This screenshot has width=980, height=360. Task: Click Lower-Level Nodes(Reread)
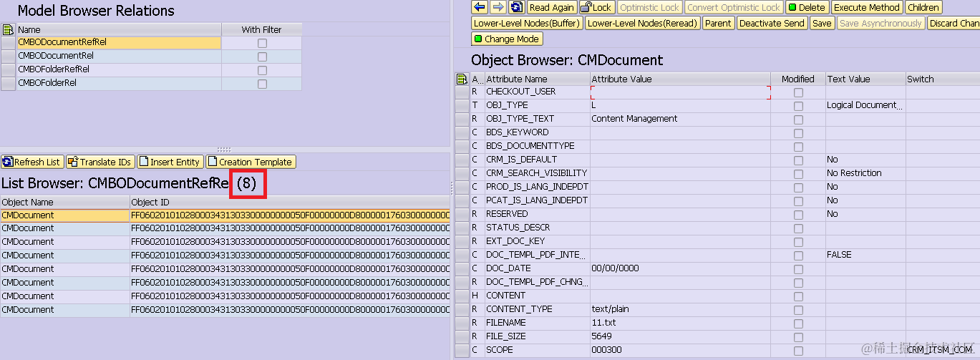click(x=642, y=23)
